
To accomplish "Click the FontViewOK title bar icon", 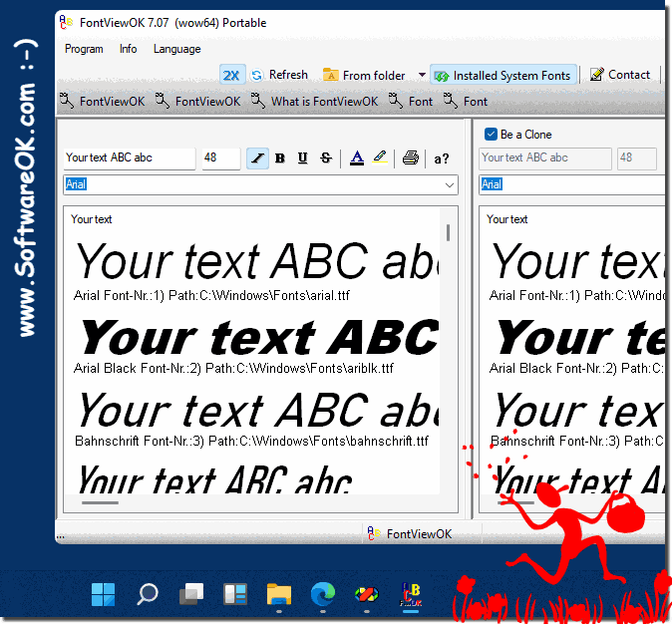I will pos(66,22).
